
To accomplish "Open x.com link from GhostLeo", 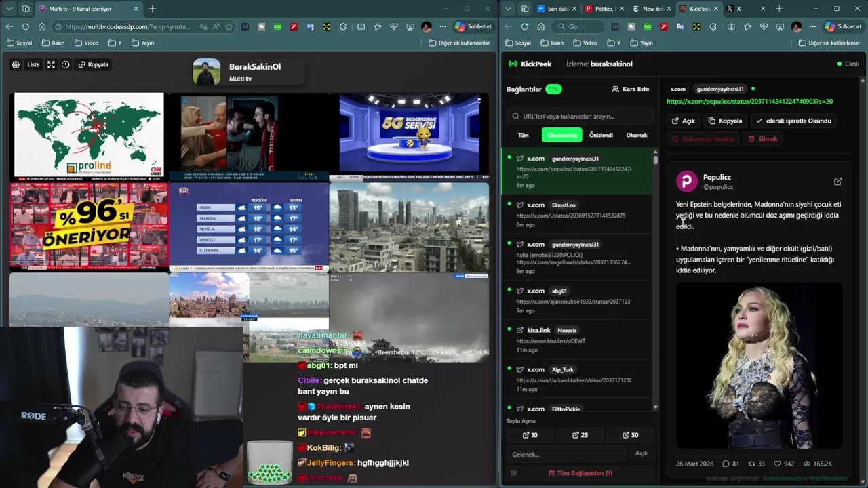I will 577,214.
